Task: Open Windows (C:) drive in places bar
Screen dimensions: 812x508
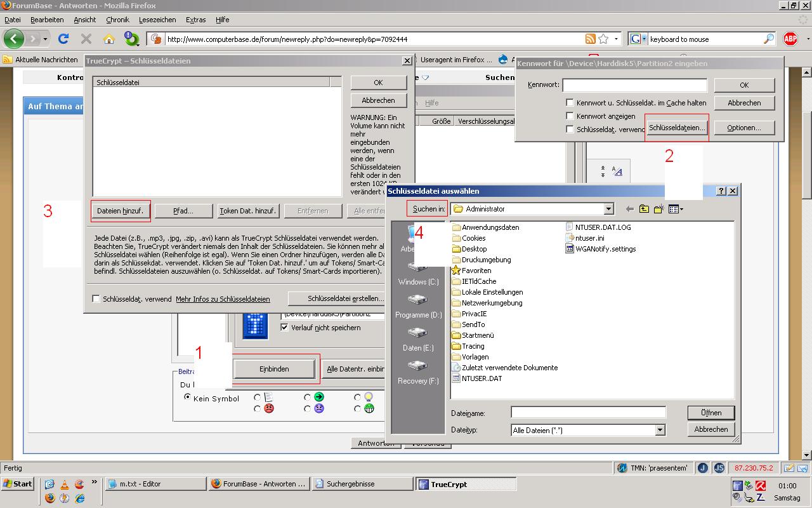Action: click(x=418, y=274)
